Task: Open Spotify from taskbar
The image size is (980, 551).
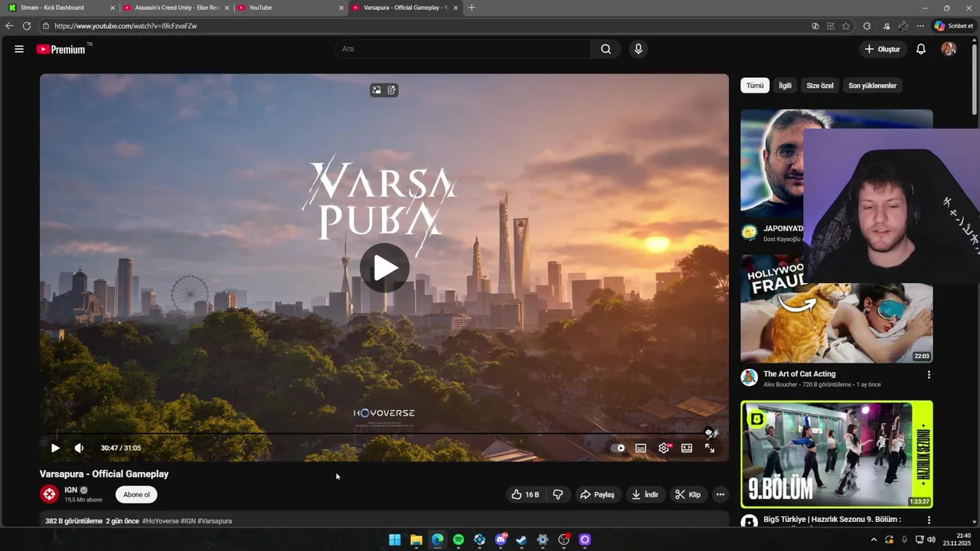Action: 459,540
